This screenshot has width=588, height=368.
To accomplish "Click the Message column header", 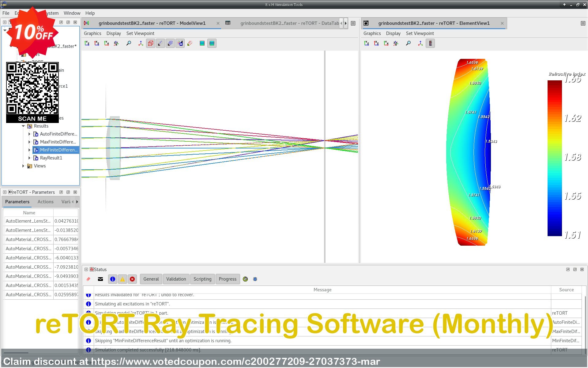I will (x=322, y=290).
